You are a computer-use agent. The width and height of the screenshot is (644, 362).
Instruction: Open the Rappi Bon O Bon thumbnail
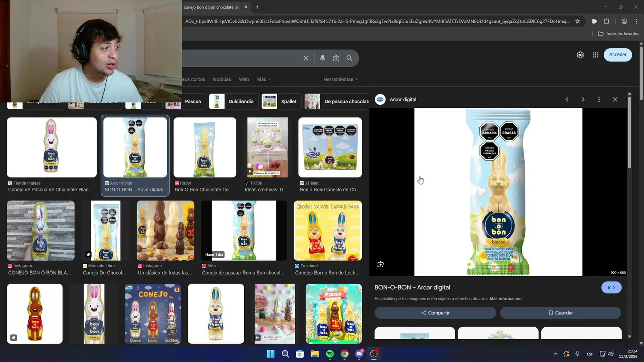(205, 147)
